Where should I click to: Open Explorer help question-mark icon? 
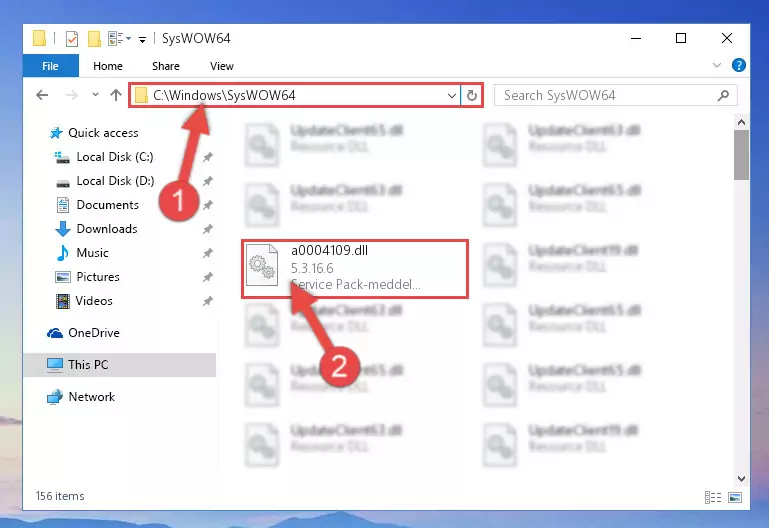coord(739,65)
